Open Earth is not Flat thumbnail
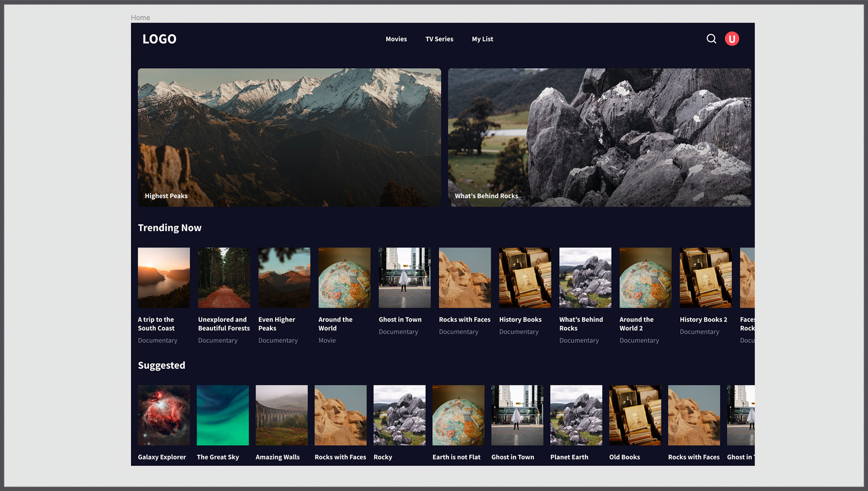 (458, 415)
